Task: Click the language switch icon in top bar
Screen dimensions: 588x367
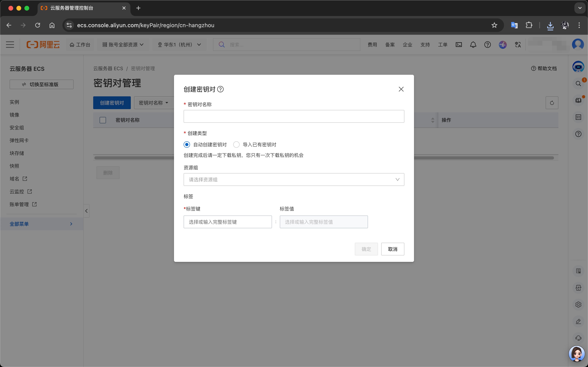Action: [x=518, y=45]
